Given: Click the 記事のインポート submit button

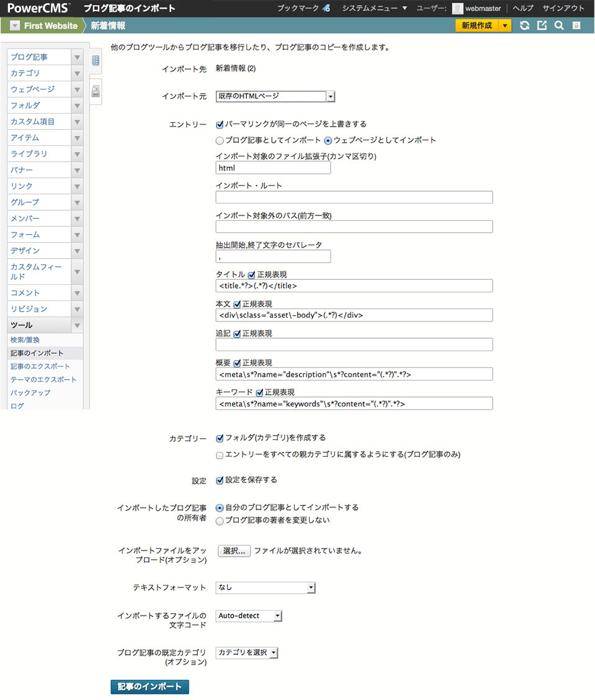Looking at the screenshot, I should pyautogui.click(x=150, y=686).
